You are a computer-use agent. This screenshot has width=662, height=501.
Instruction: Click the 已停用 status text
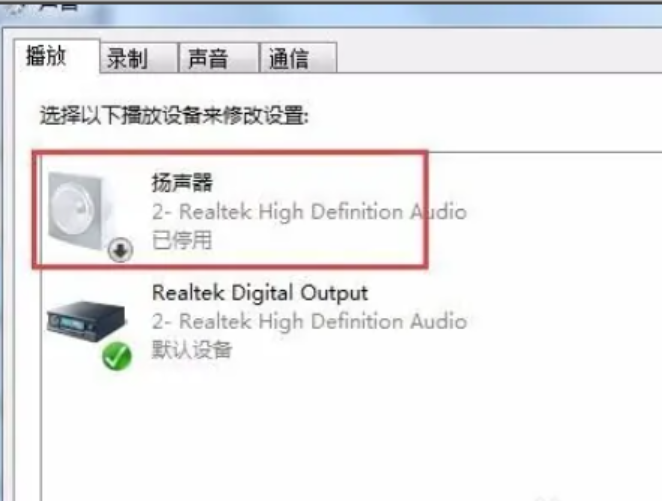coord(182,240)
